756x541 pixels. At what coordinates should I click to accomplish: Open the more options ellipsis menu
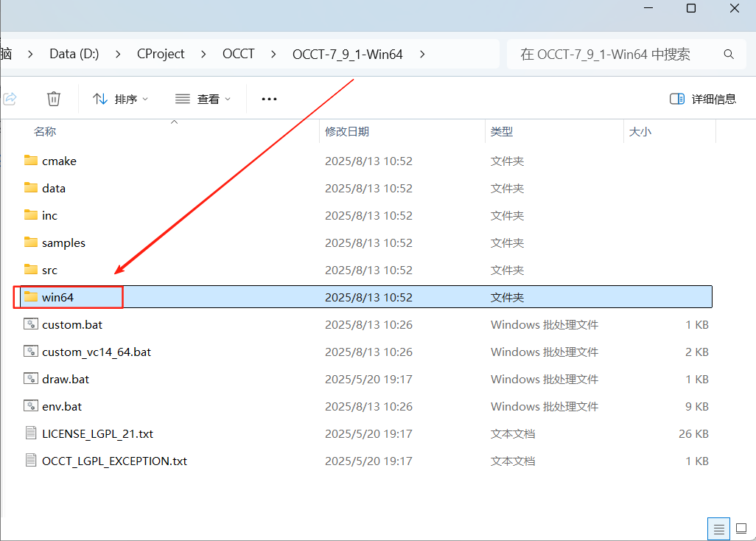click(269, 99)
